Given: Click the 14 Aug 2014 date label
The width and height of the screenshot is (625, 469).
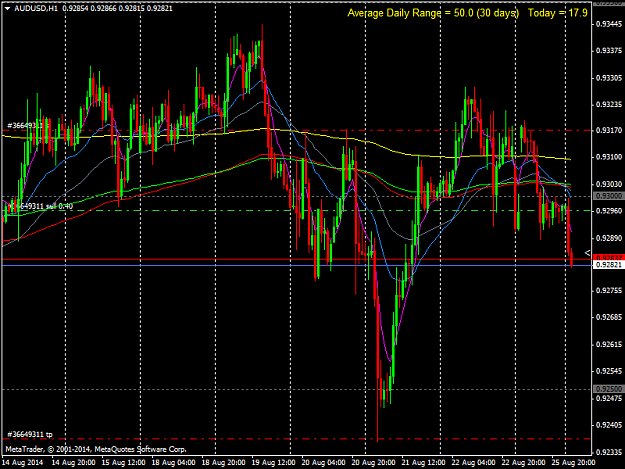Looking at the screenshot, I should pyautogui.click(x=23, y=463).
